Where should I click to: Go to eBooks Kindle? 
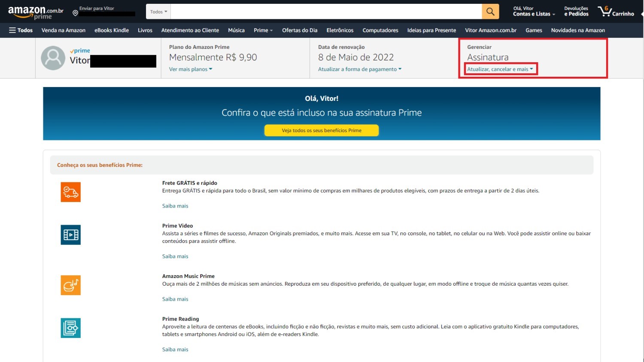(112, 30)
